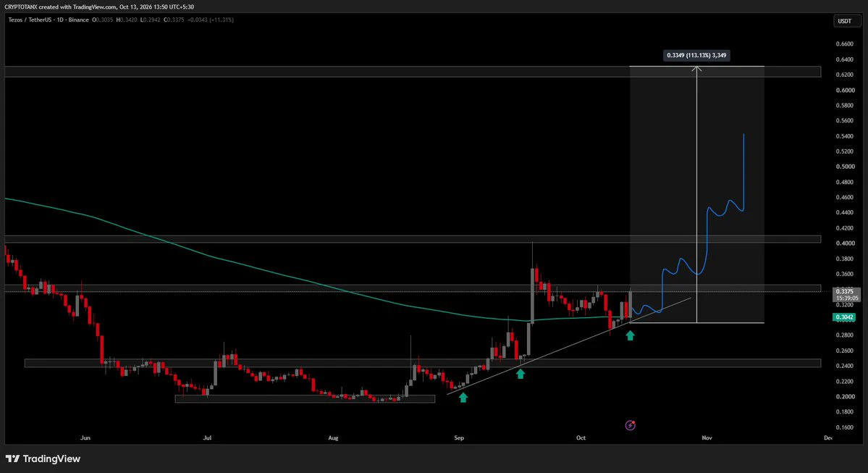Click the "Tezos / TetherUS" symbol title
This screenshot has height=473, width=868.
(x=30, y=20)
